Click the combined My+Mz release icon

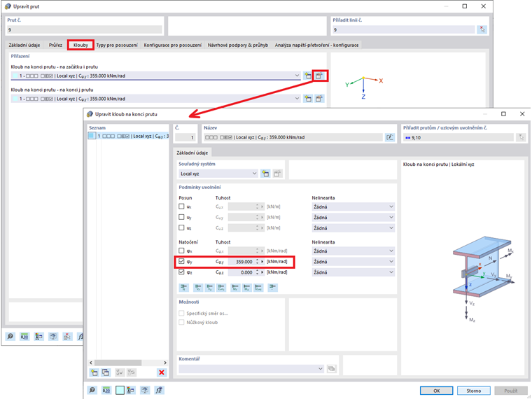258,288
